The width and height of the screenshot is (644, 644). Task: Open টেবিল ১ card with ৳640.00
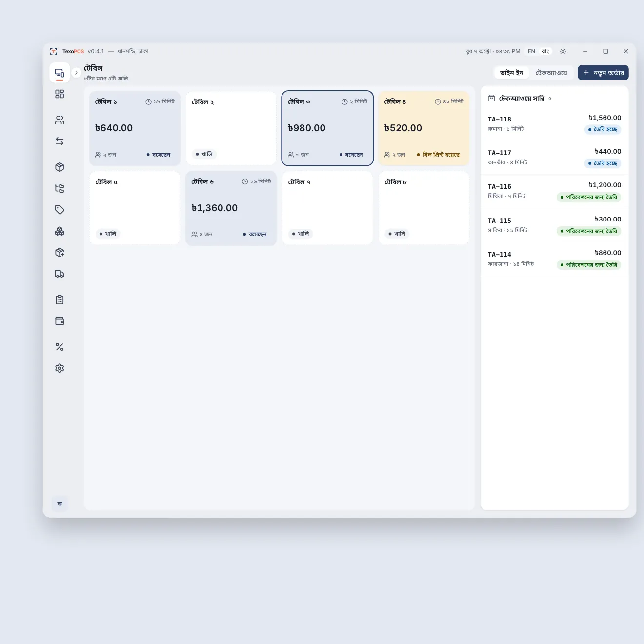pyautogui.click(x=135, y=128)
